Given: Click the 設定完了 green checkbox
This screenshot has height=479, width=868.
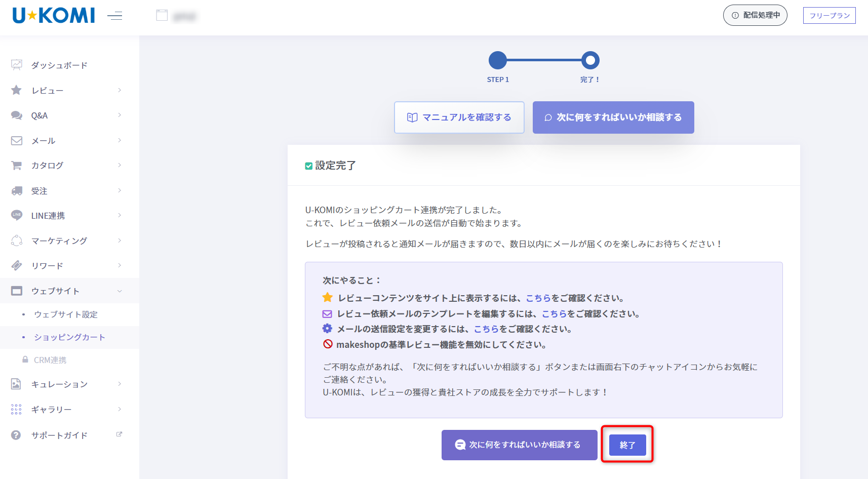Looking at the screenshot, I should (309, 165).
